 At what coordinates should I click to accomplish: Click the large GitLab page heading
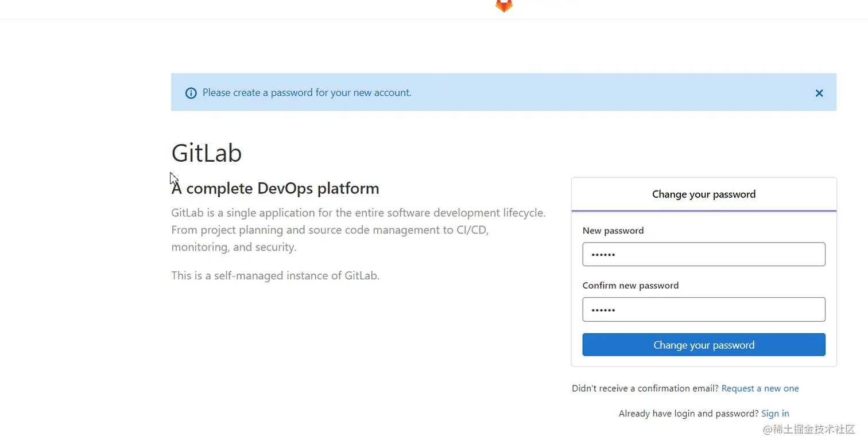[x=206, y=153]
